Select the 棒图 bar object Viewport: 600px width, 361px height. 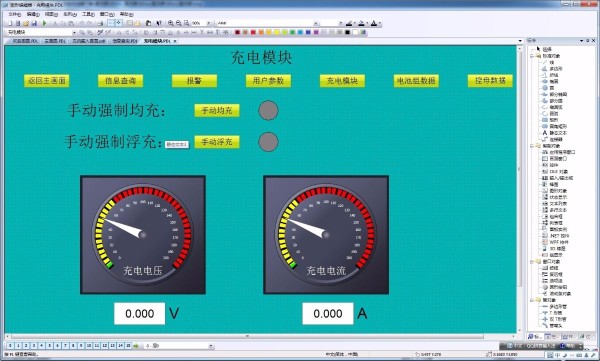pyautogui.click(x=550, y=184)
